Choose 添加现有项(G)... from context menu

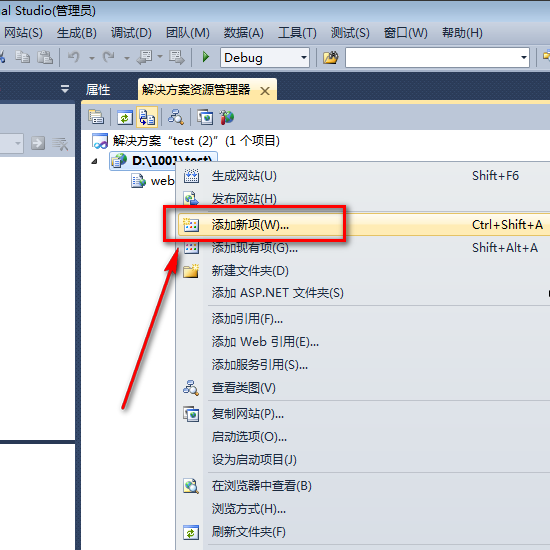click(x=363, y=248)
